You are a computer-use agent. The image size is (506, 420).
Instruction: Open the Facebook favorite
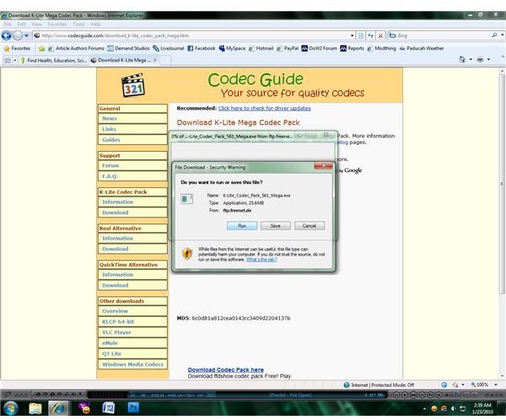(x=202, y=48)
